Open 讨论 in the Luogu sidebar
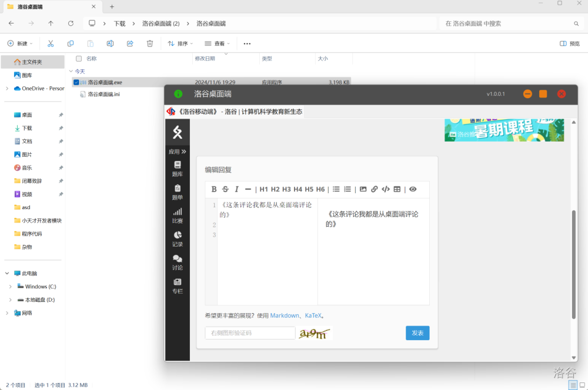This screenshot has width=588, height=390. point(178,262)
